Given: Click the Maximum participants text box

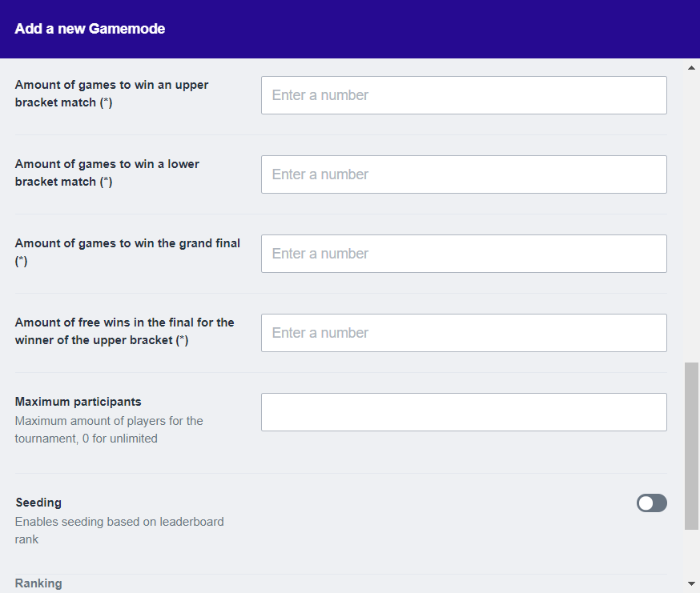Looking at the screenshot, I should click(464, 412).
